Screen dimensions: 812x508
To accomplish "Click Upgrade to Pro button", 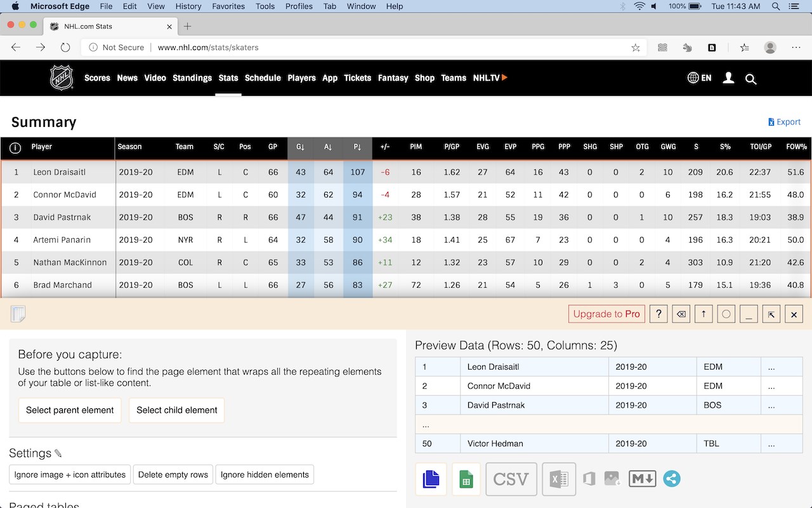I will click(606, 314).
